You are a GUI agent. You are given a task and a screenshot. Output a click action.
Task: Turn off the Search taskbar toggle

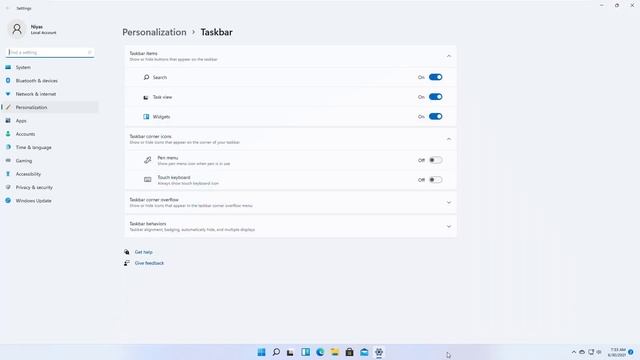(x=436, y=77)
